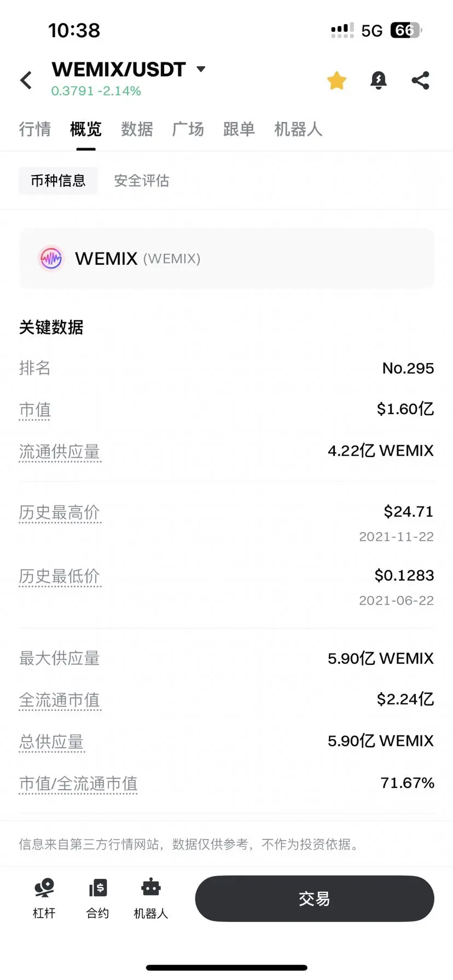Screen dimensions: 453x980
Task: Select the 币种信息 sub-tab
Action: [58, 180]
